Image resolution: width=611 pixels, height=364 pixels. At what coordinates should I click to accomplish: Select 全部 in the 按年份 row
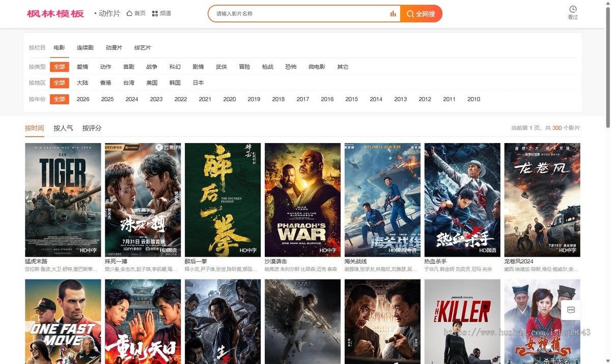60,99
